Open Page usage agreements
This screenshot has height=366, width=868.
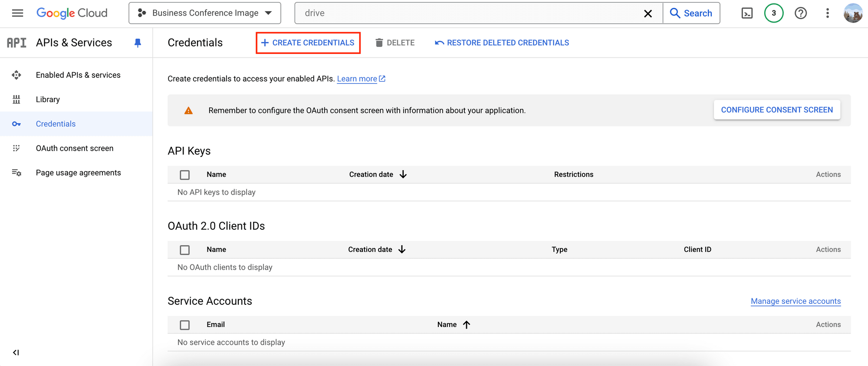click(79, 172)
